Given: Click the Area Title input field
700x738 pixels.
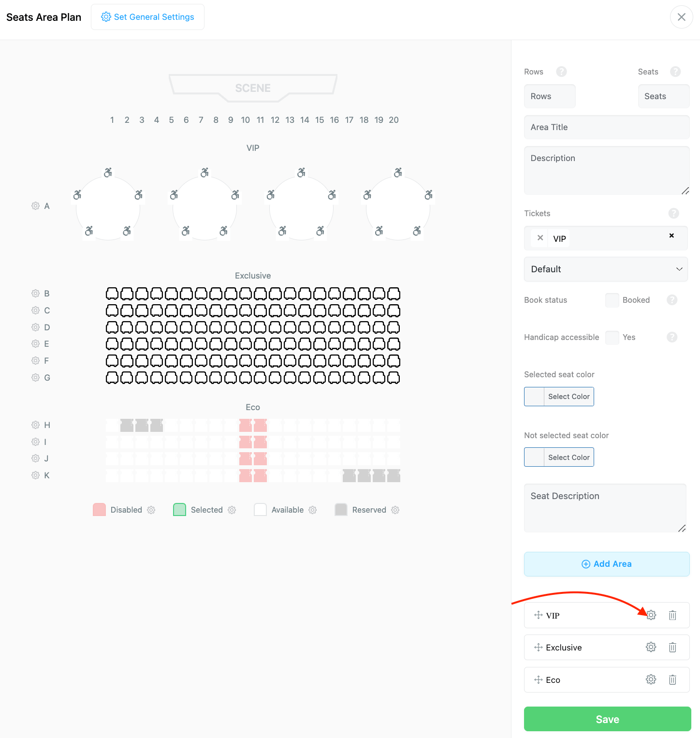Looking at the screenshot, I should tap(607, 127).
